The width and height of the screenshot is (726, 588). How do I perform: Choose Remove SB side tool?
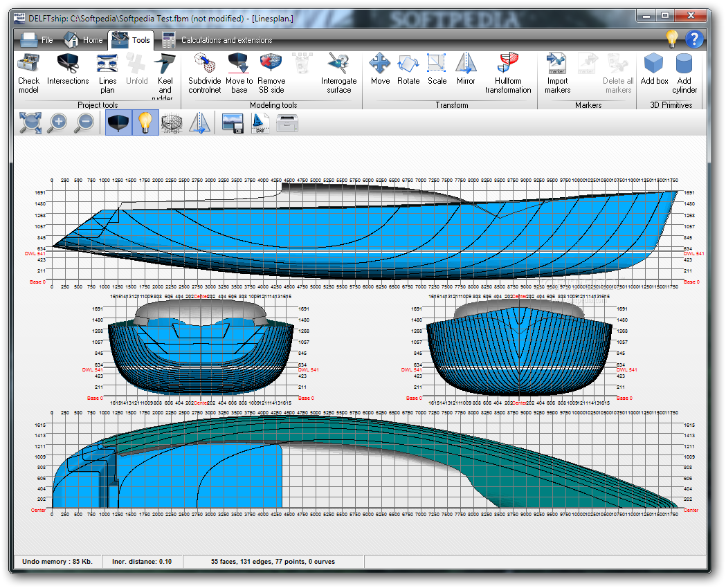271,74
